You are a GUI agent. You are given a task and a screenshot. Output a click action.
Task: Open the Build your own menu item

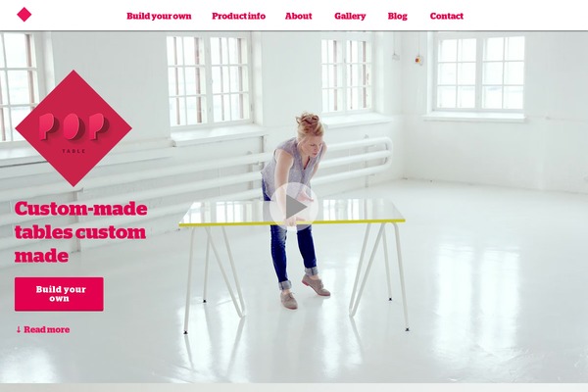point(159,16)
